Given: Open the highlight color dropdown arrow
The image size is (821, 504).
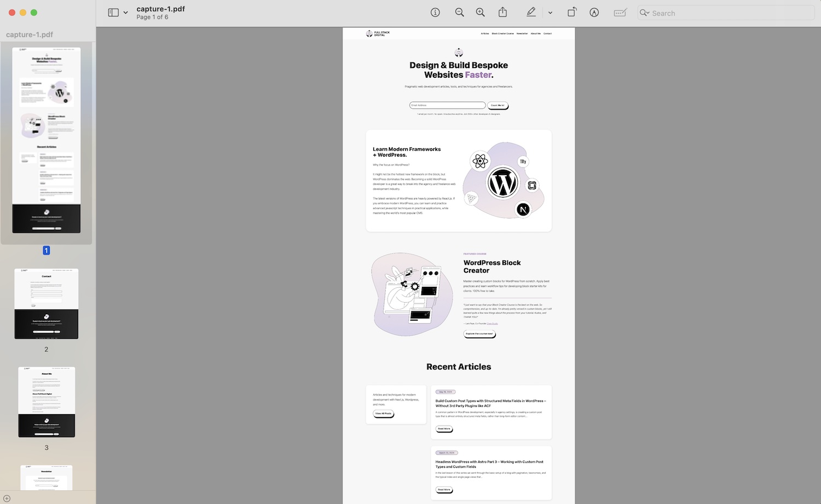Looking at the screenshot, I should click(x=550, y=13).
